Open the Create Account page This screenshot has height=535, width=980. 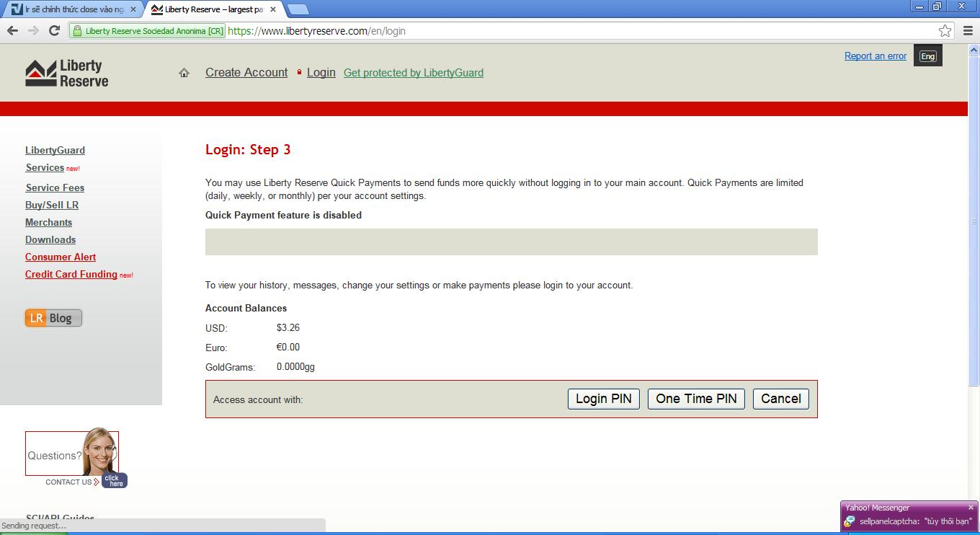click(246, 73)
